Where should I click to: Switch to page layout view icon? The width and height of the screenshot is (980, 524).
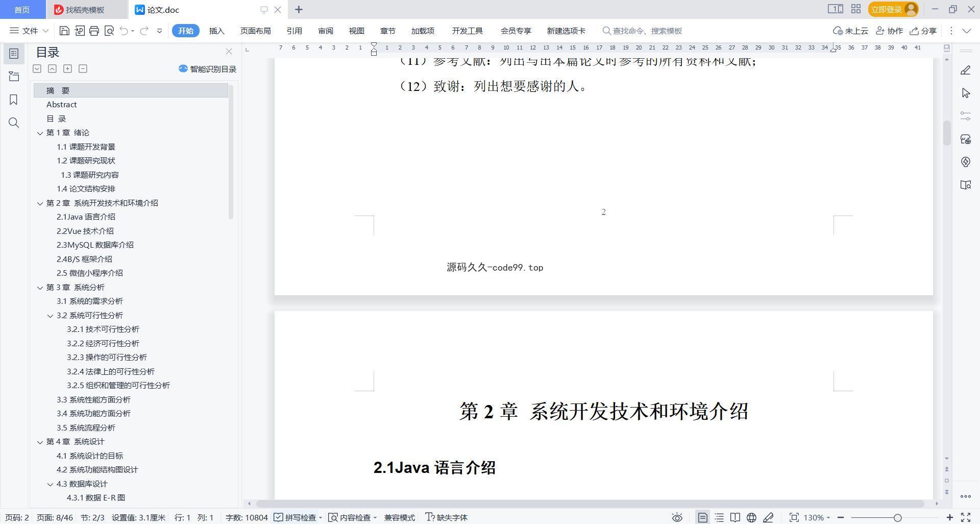[x=703, y=517]
